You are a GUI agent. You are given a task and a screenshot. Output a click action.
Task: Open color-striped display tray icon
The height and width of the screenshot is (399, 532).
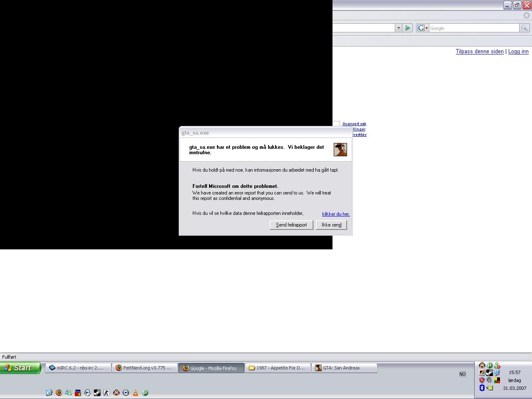point(482,373)
